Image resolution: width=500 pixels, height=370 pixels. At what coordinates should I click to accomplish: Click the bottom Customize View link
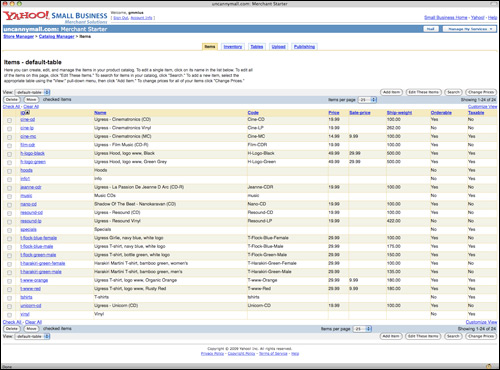pos(481,322)
